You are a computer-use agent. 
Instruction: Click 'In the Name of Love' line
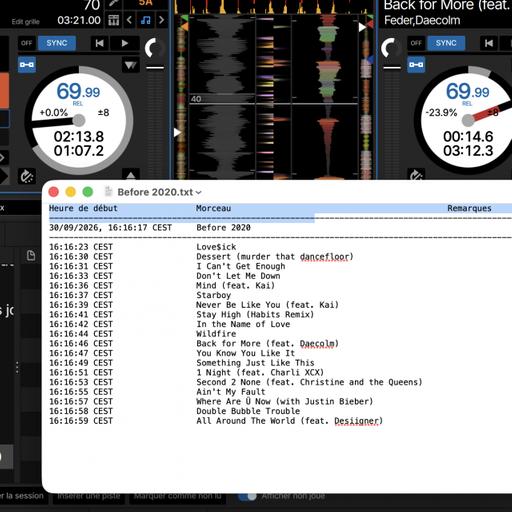point(243,324)
